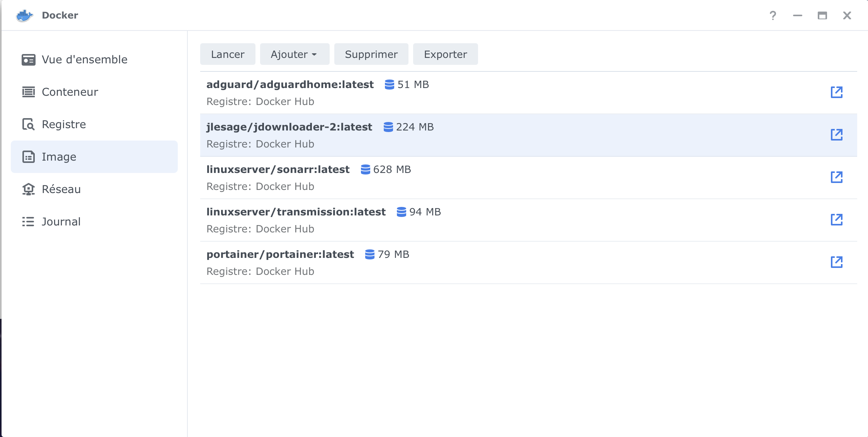Open external link for jlesage/jdownloader-2 image
Screen dimensions: 868x437
click(x=836, y=135)
